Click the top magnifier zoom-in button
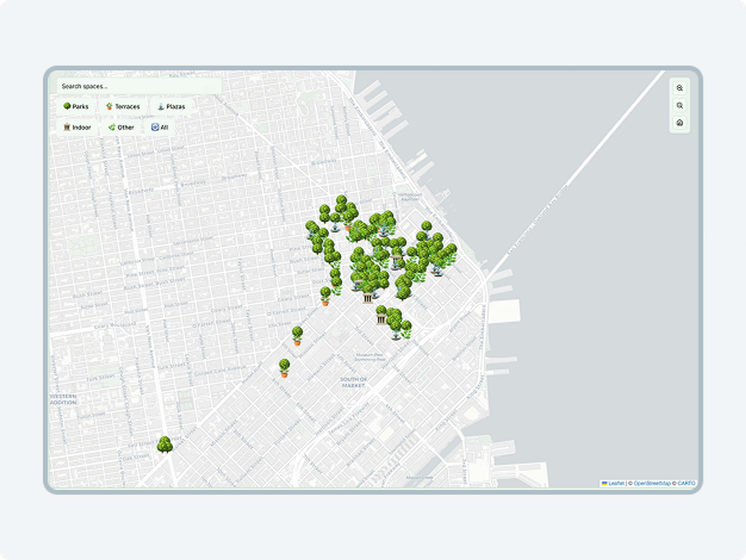The image size is (746, 560). coord(680,88)
